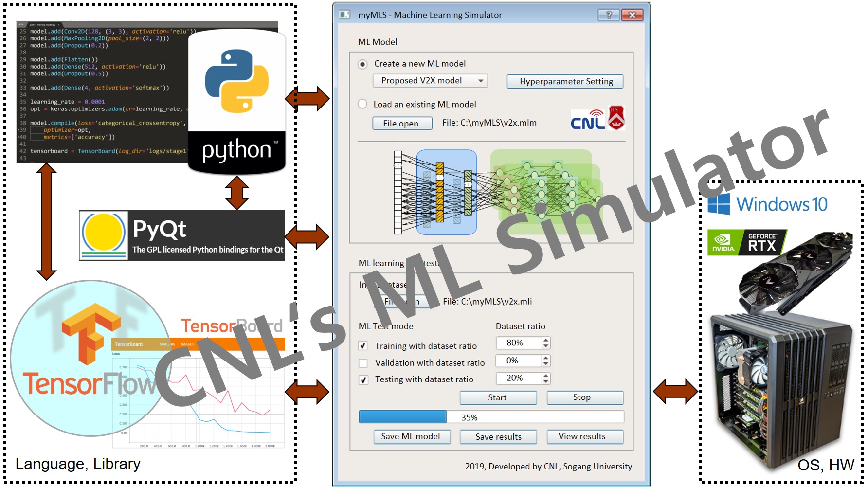Click the Stop button

tap(585, 397)
